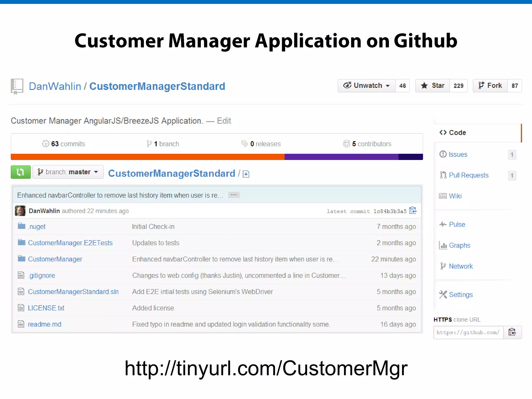
Task: Open the CustomerManager.E2ETests folder link
Action: [70, 243]
